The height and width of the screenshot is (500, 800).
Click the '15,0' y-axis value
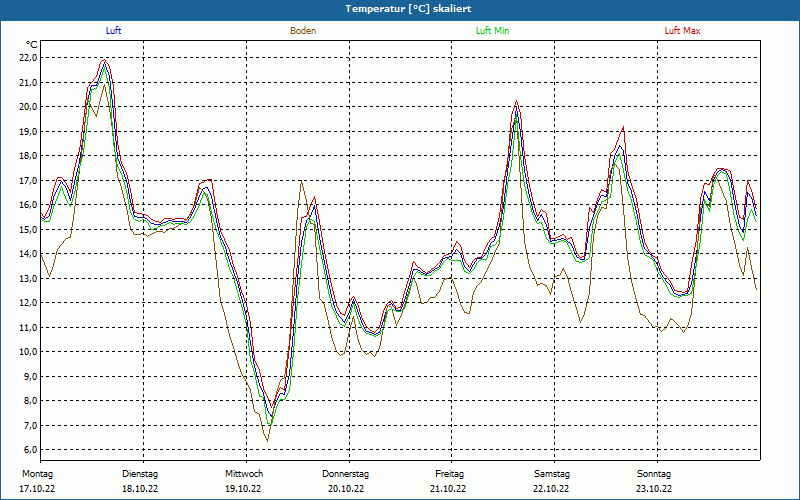click(29, 229)
